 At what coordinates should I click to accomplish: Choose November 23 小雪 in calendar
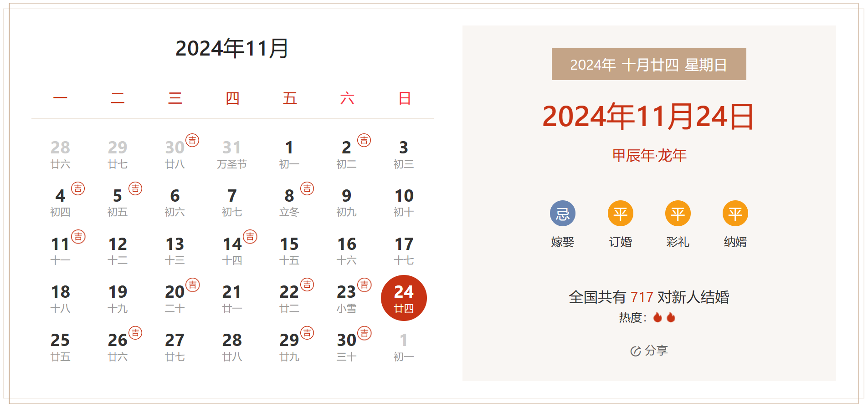point(346,298)
